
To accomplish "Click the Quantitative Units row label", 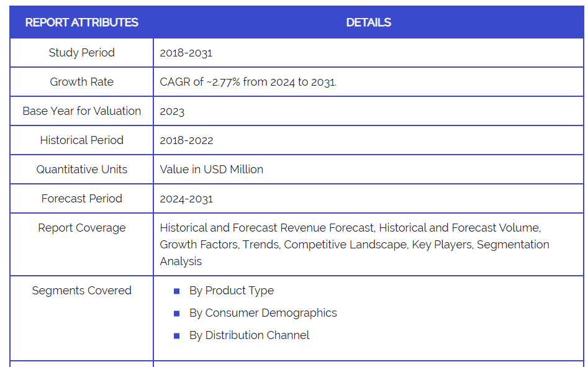I will 81,170.
